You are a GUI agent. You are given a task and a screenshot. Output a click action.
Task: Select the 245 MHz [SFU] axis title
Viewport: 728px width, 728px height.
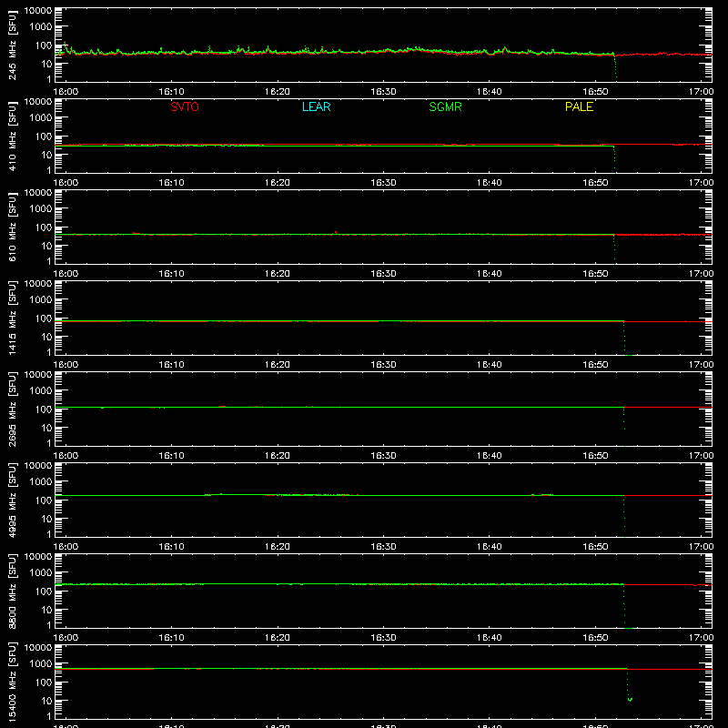(x=12, y=45)
